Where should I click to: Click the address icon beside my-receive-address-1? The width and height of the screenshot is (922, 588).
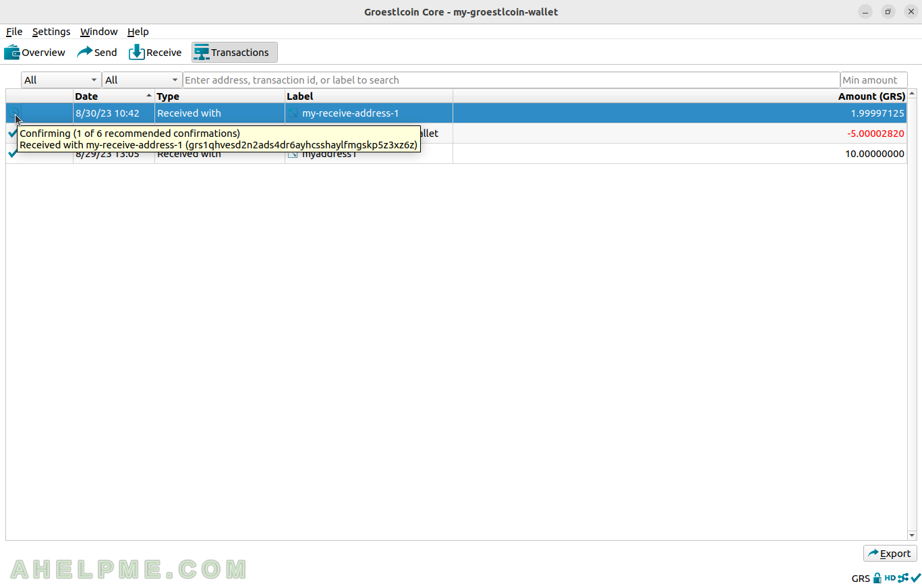click(293, 113)
